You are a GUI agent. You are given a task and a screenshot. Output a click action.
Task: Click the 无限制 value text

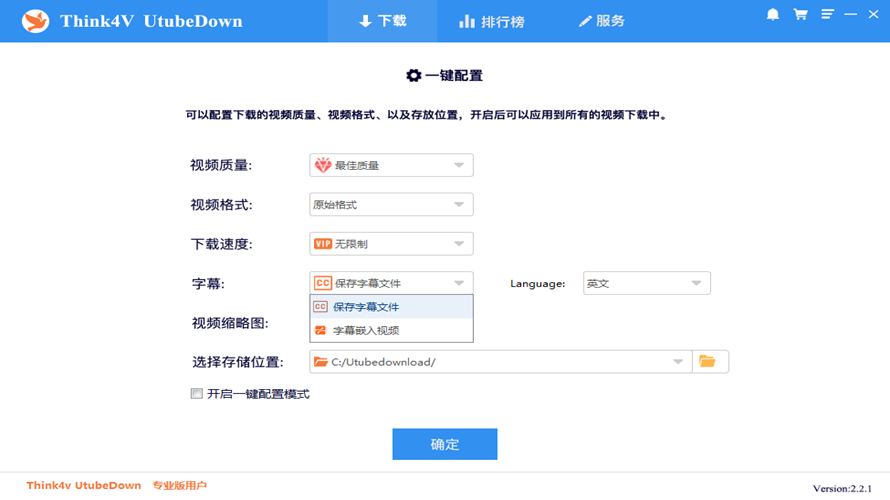pyautogui.click(x=351, y=244)
